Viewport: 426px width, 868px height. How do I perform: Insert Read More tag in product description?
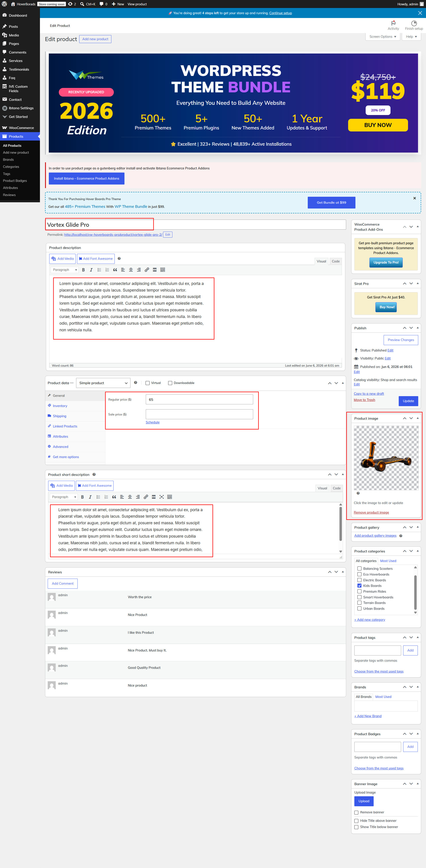(x=155, y=270)
